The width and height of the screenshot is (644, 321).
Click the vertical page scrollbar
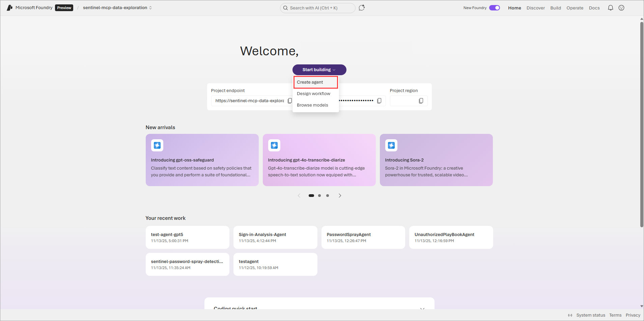click(x=642, y=124)
